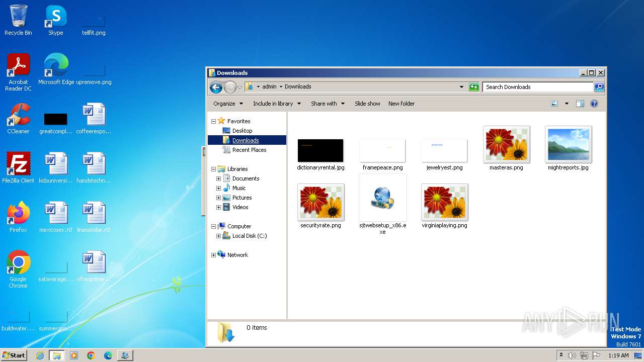Launch Microsoft Edge desktop shortcut
The image size is (644, 362).
click(x=56, y=69)
